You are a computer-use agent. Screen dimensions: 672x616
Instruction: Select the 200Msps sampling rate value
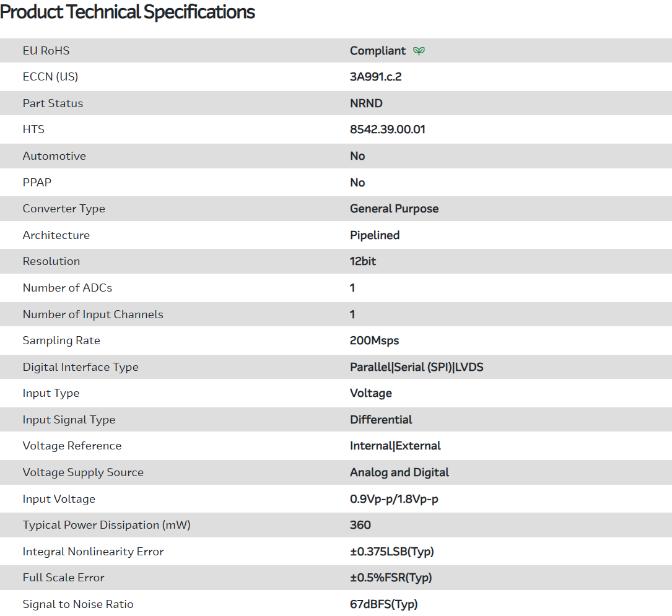(x=375, y=341)
